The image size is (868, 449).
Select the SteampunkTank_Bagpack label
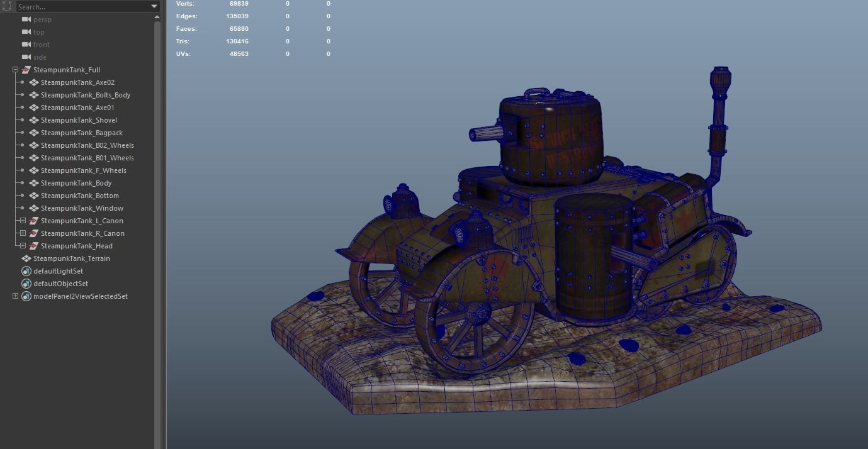click(x=82, y=133)
